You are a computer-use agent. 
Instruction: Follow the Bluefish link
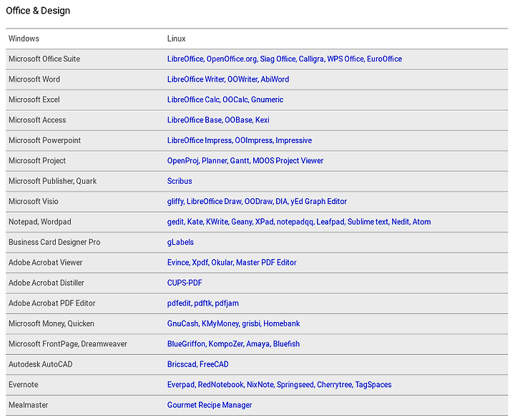coord(286,344)
